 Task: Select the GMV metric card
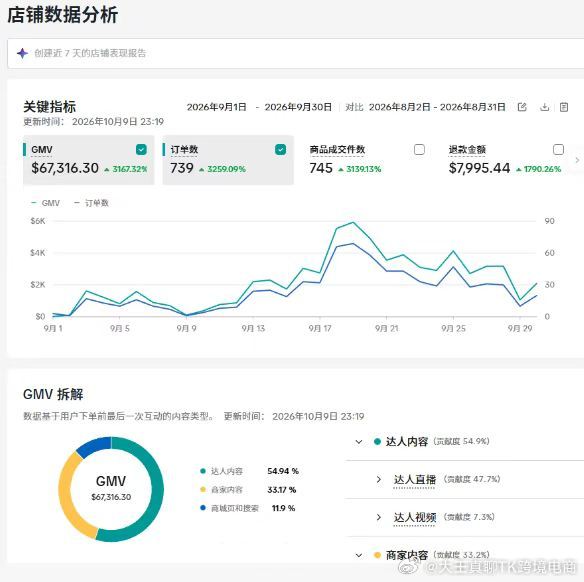[88, 160]
